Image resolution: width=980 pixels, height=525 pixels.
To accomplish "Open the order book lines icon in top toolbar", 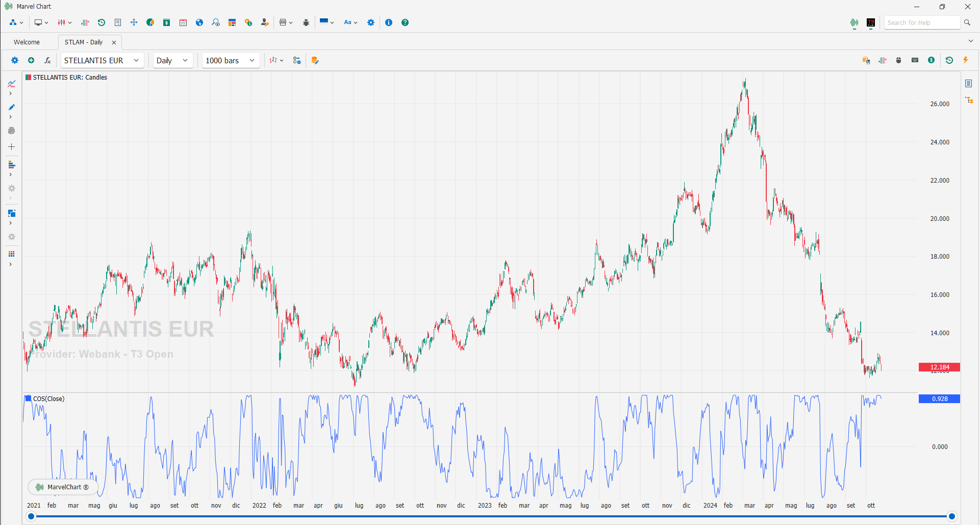I will click(85, 22).
